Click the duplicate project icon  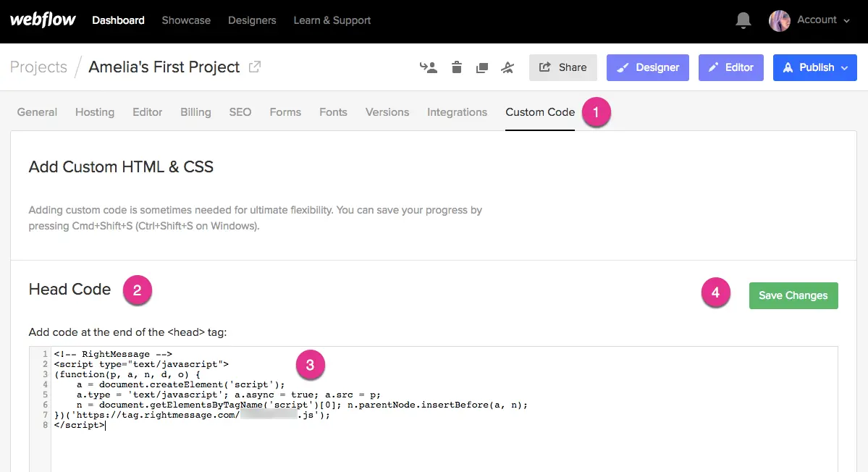tap(481, 67)
